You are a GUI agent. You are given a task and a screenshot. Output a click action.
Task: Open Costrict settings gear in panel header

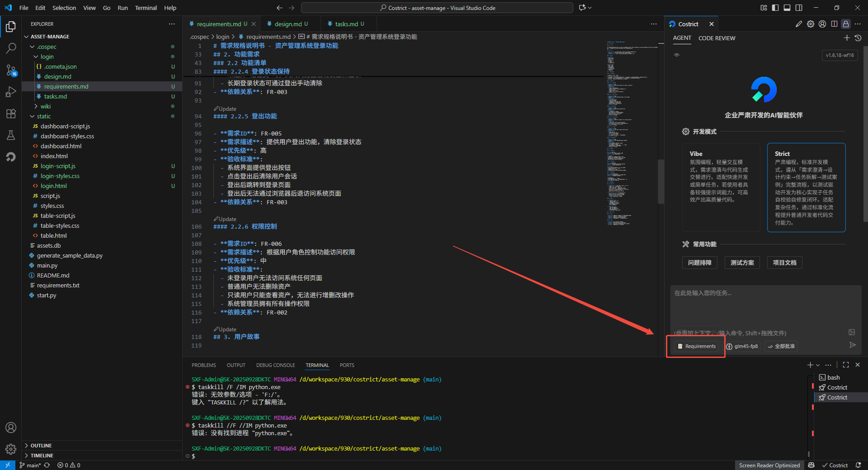[x=811, y=24]
